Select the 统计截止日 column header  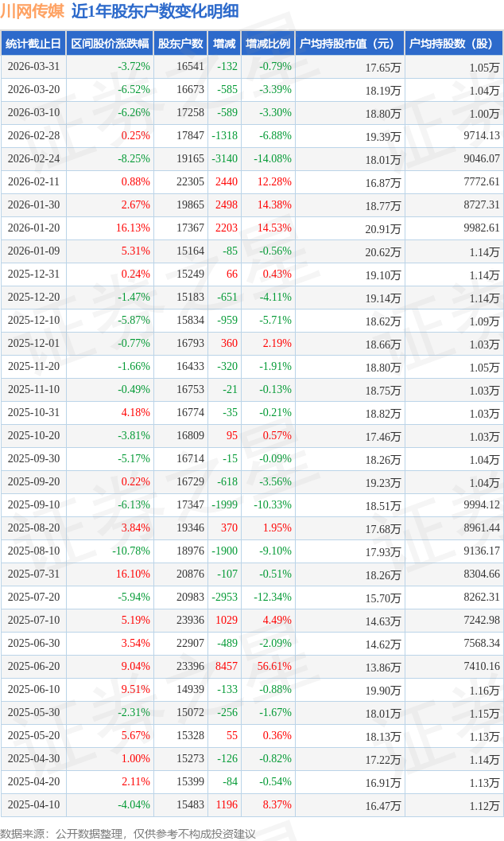pyautogui.click(x=33, y=44)
